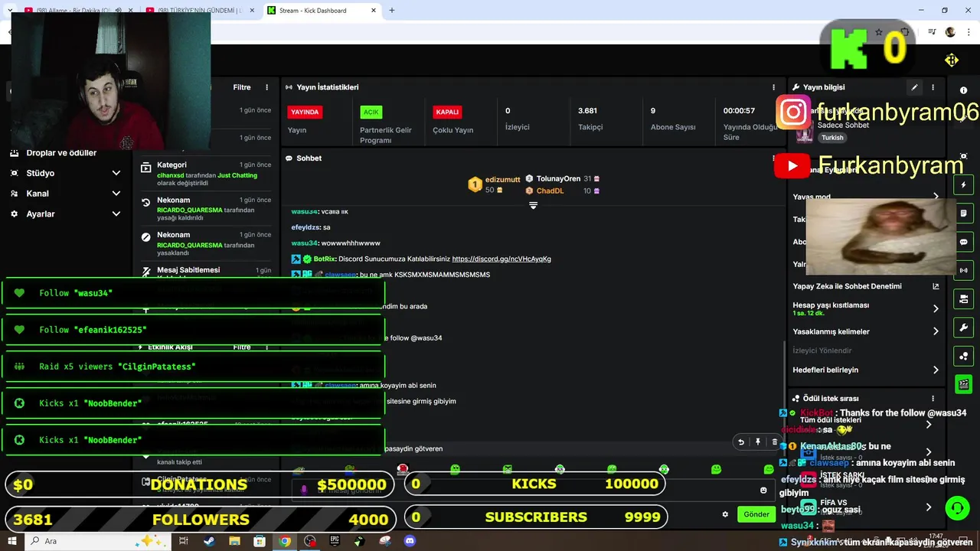Viewport: 980px width, 551px height.
Task: Click the Turkish language tag
Action: [832, 138]
